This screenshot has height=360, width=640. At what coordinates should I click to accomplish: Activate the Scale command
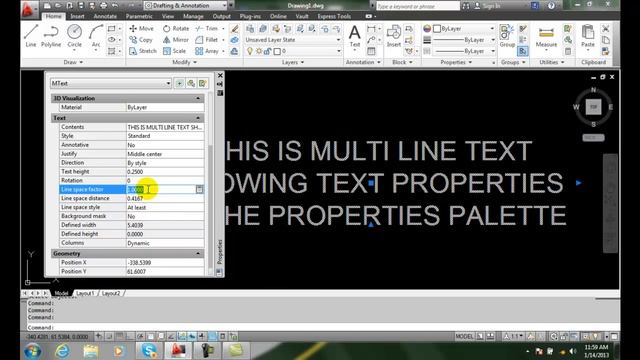175,51
